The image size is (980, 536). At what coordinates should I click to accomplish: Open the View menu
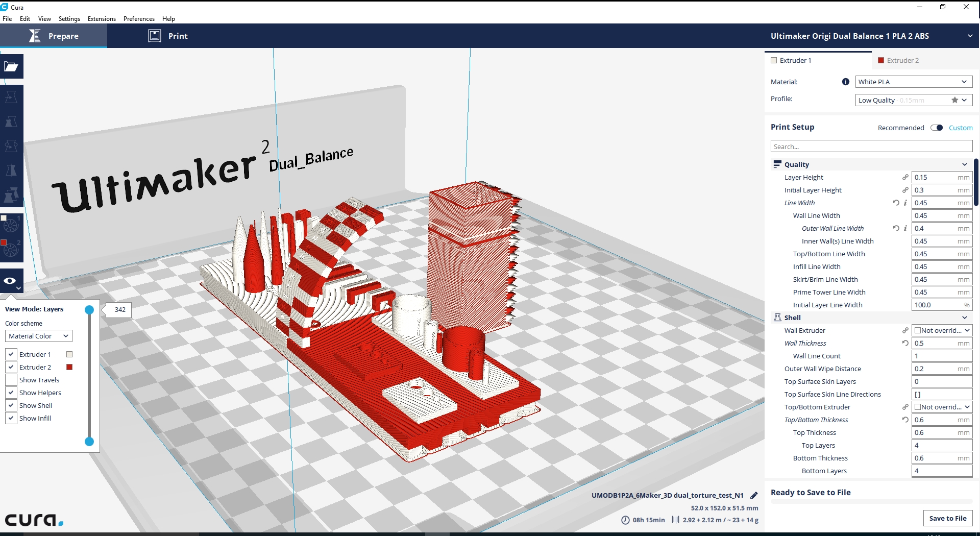[x=44, y=19]
